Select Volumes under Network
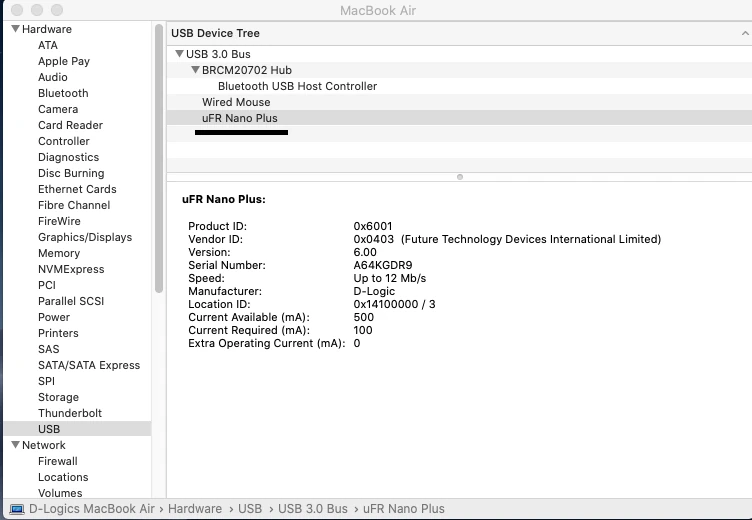This screenshot has width=752, height=520. 60,493
